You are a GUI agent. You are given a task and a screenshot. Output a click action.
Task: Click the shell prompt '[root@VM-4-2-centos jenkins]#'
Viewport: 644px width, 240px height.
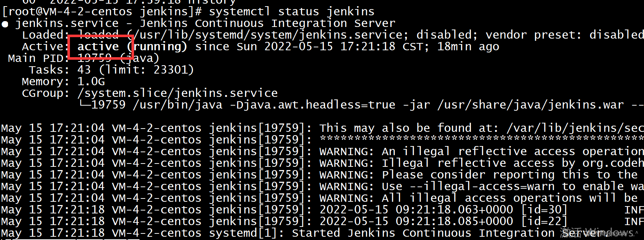(102, 11)
